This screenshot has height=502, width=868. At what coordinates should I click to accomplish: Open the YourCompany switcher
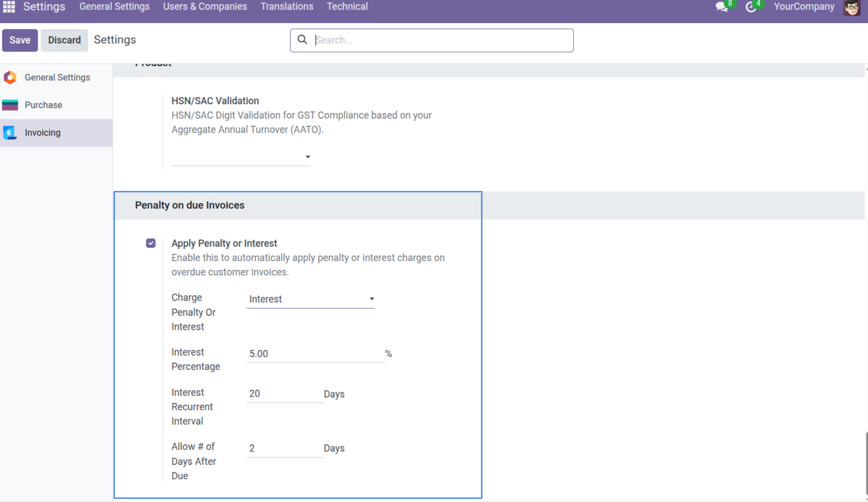[804, 7]
